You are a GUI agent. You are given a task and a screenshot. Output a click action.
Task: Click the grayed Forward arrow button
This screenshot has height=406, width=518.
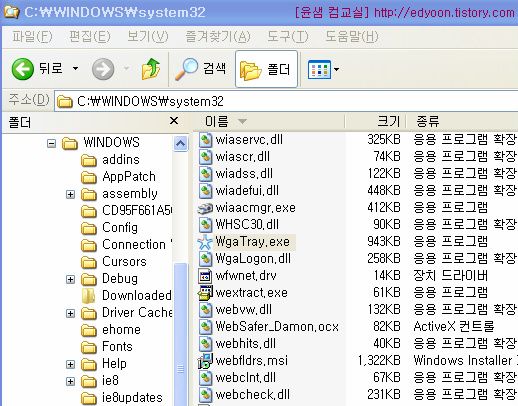(103, 69)
